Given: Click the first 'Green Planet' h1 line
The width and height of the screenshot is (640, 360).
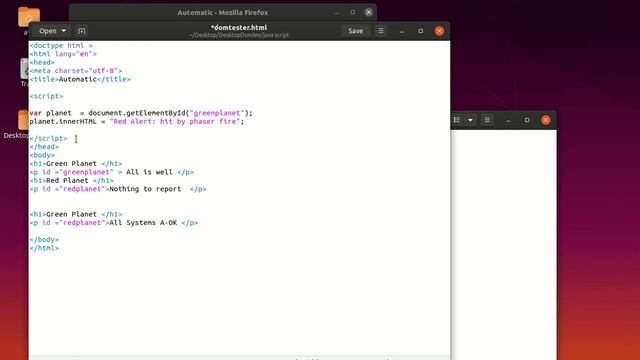Looking at the screenshot, I should (x=76, y=164).
